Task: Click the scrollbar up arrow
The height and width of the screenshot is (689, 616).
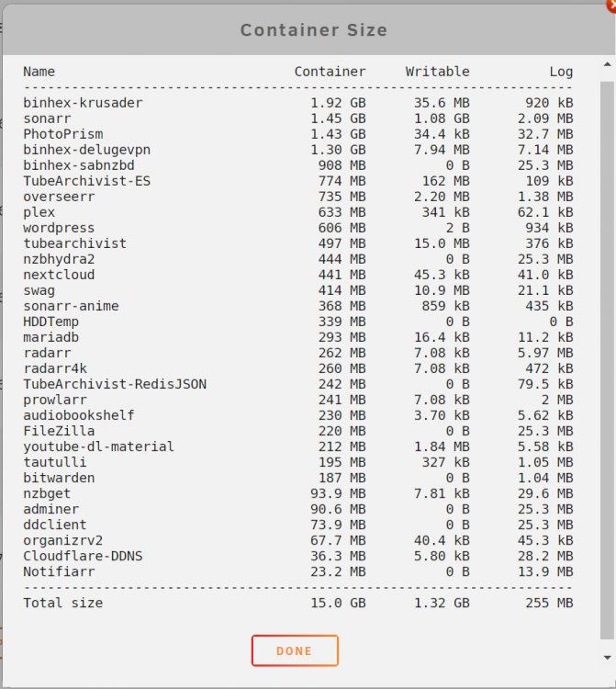Action: click(x=607, y=64)
